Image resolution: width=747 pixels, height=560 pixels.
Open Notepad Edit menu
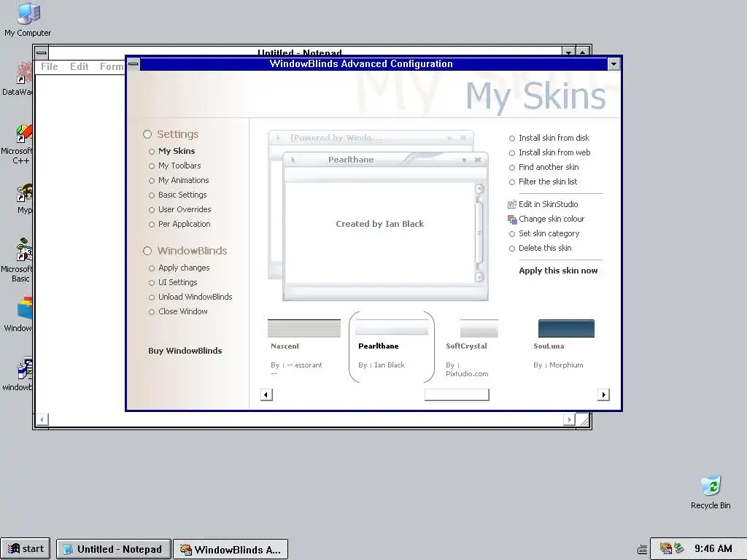79,66
